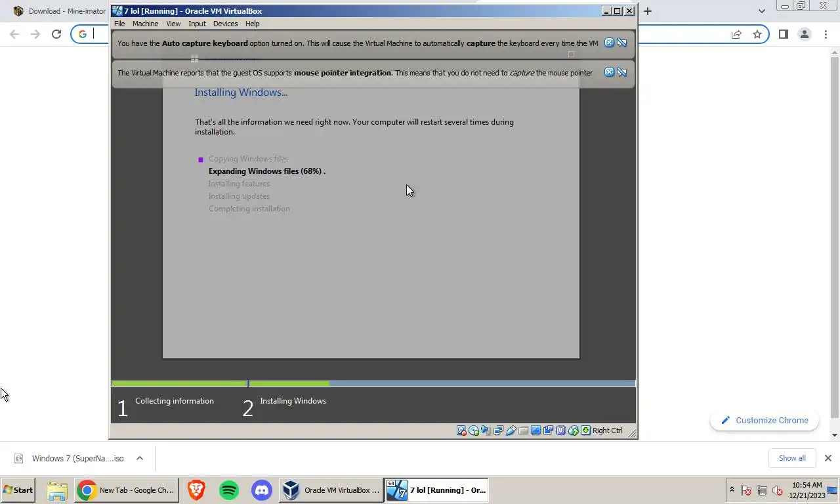Expand the download item options chevron
Image resolution: width=840 pixels, height=504 pixels.
coord(140,458)
